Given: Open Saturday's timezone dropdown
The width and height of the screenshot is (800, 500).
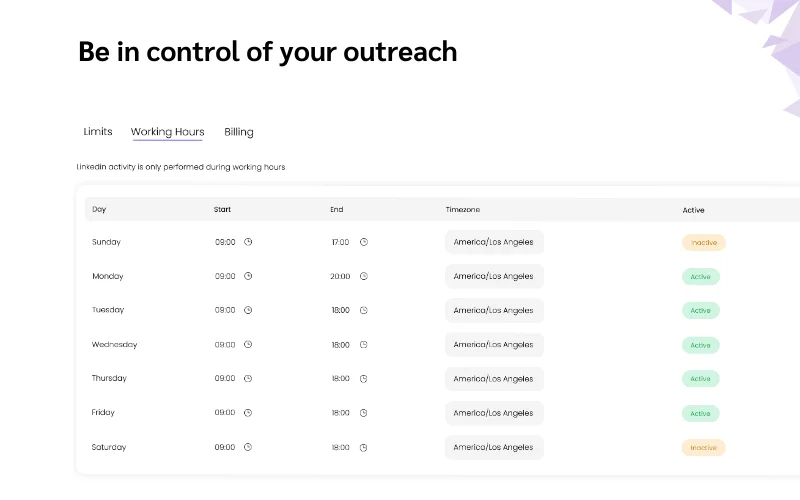Looking at the screenshot, I should [494, 447].
